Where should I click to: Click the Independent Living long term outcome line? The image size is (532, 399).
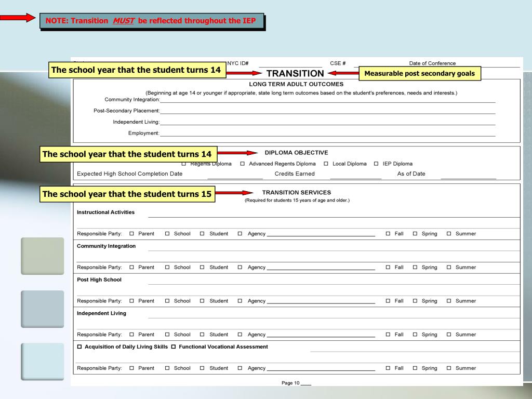(328, 122)
